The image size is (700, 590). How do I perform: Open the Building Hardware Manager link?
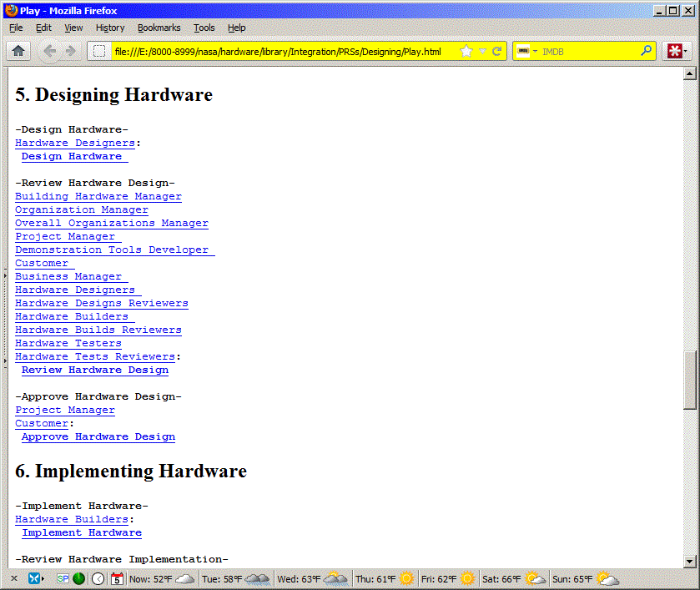click(98, 196)
